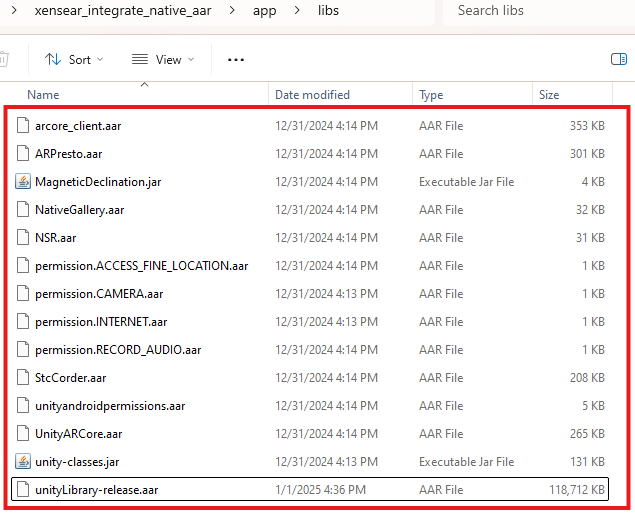Open the details pane icon
Image resolution: width=635 pixels, height=516 pixels.
point(618,60)
